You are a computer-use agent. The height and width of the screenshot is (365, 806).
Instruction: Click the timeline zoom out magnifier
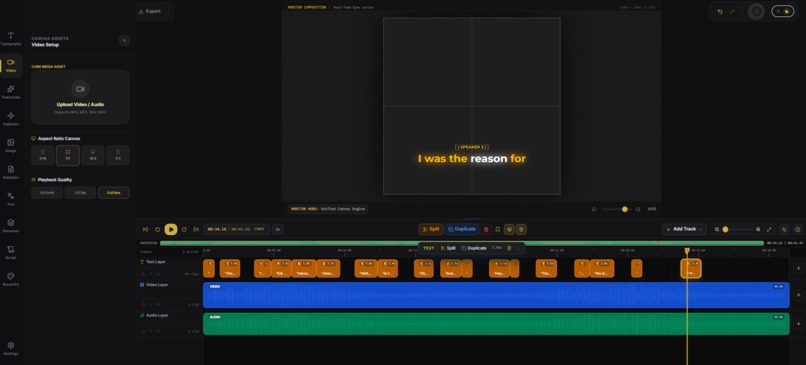click(x=717, y=229)
